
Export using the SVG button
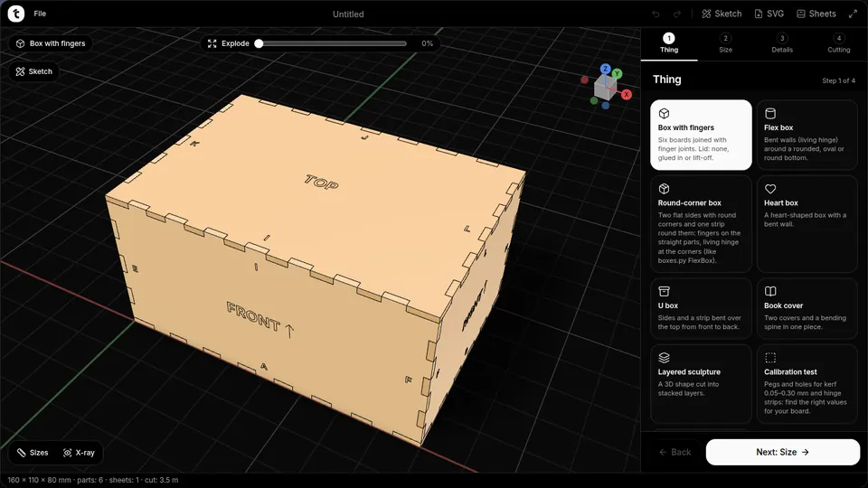[x=769, y=14]
